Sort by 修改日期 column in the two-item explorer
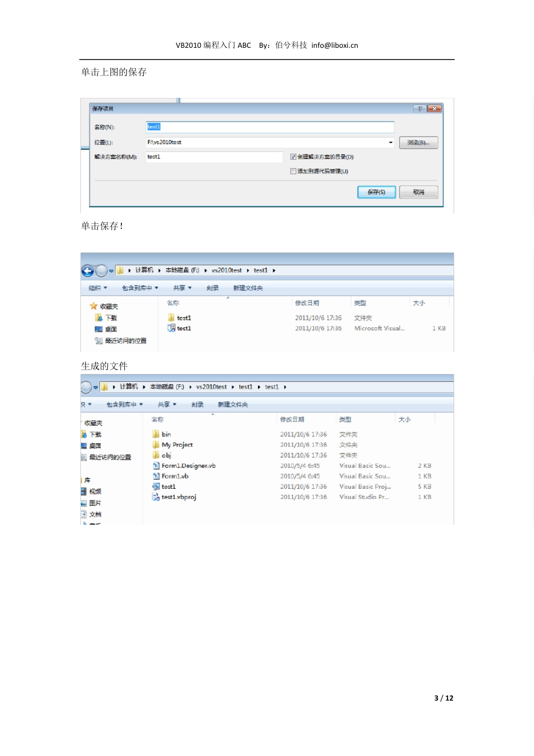The image size is (534, 756). pyautogui.click(x=307, y=303)
